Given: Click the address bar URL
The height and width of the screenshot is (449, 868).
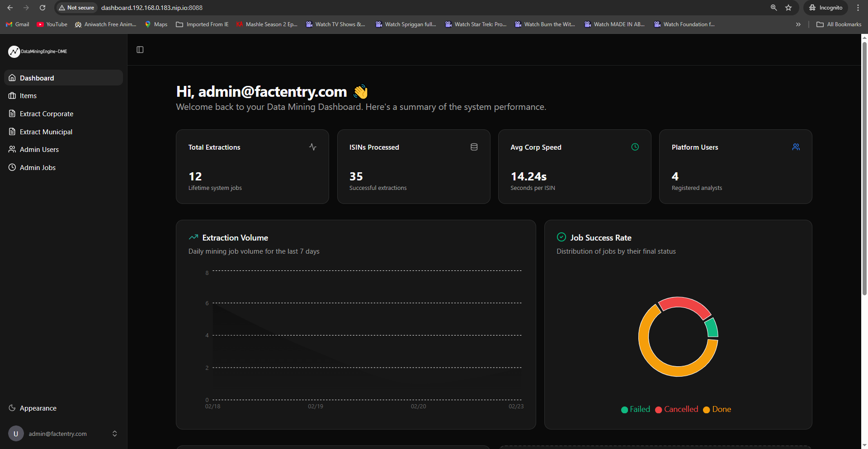Looking at the screenshot, I should [x=152, y=8].
